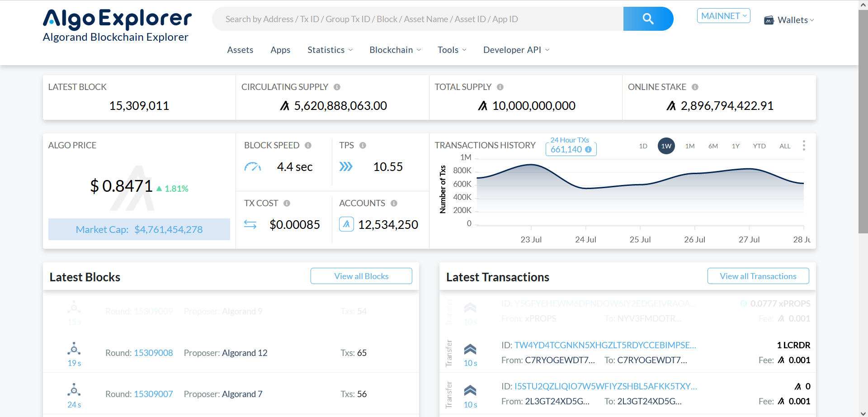Open the chart options three-dot menu

point(803,145)
